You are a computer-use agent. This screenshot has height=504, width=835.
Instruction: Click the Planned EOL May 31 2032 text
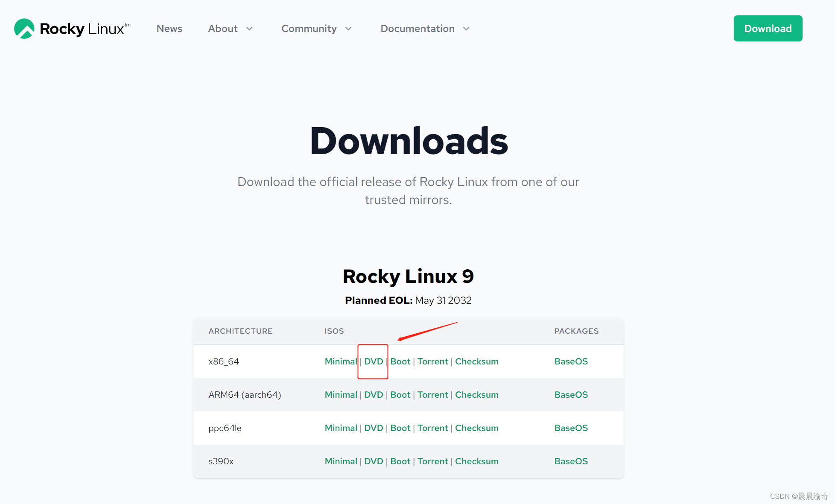409,300
